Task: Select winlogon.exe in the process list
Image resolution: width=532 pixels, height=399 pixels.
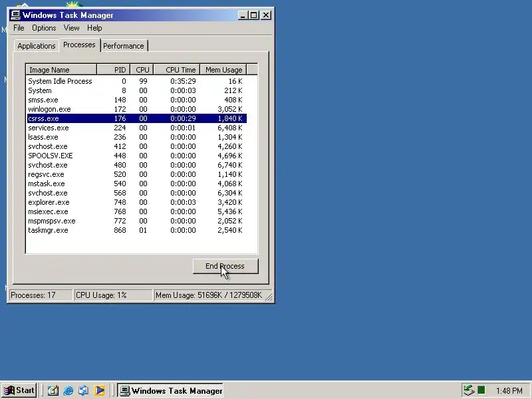Action: 137,109
